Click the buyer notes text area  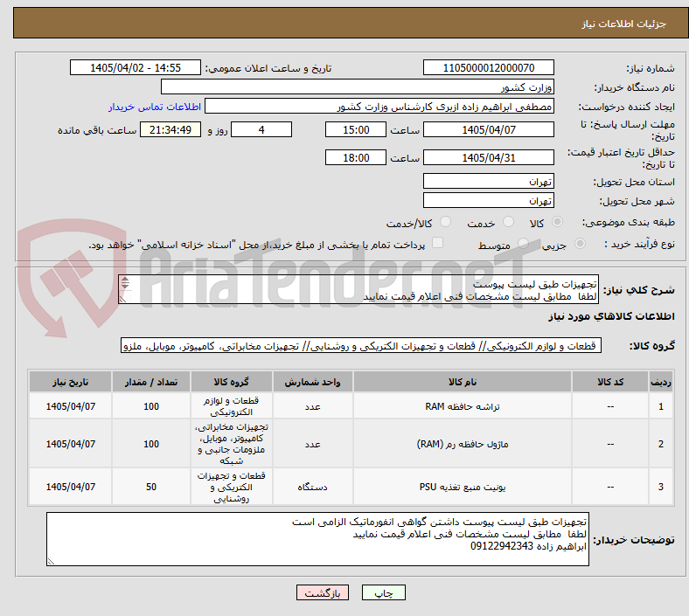(x=317, y=539)
